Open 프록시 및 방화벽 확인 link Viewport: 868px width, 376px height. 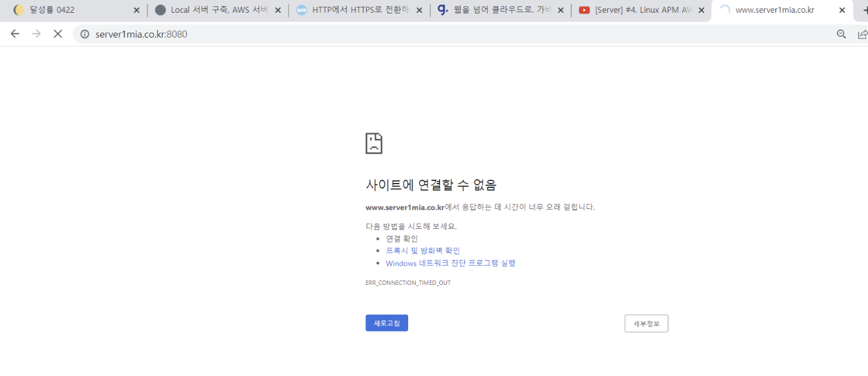[422, 251]
